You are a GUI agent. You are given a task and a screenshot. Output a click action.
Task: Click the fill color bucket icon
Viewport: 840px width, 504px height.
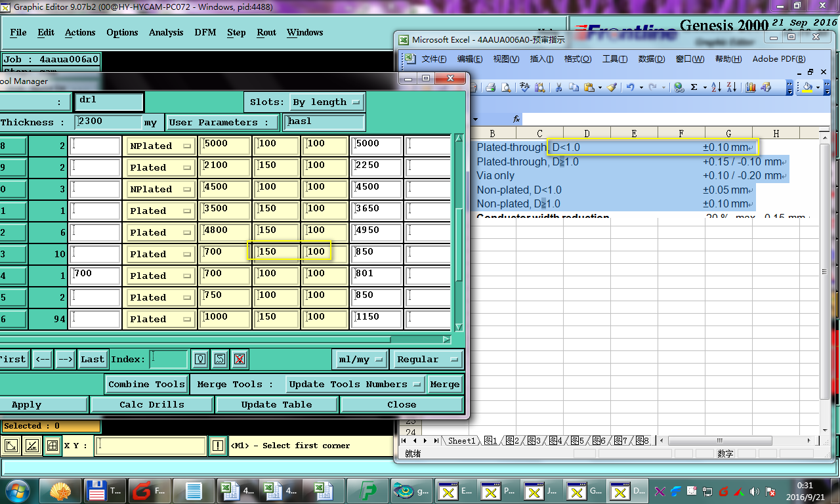pos(807,87)
